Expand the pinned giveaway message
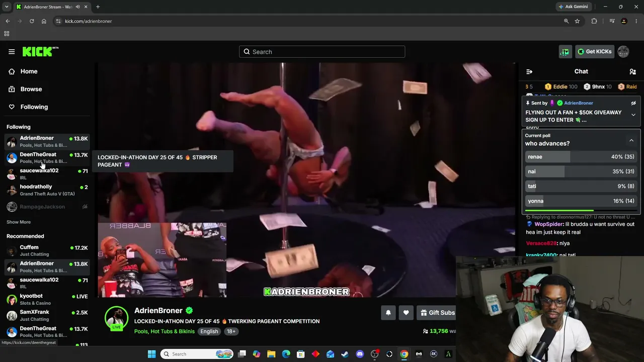 tap(633, 115)
